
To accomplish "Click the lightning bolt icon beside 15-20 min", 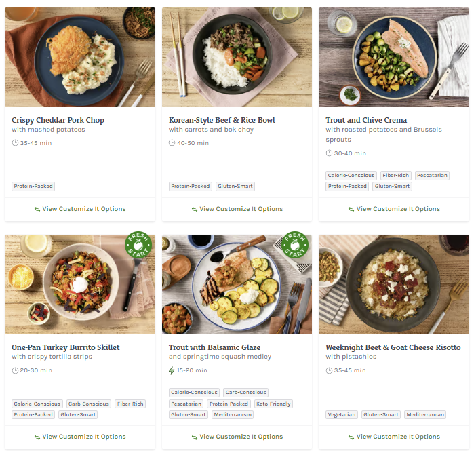I will (172, 370).
